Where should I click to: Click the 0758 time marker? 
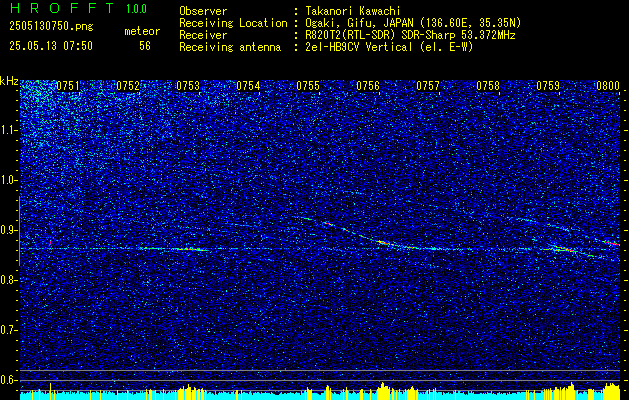point(488,86)
